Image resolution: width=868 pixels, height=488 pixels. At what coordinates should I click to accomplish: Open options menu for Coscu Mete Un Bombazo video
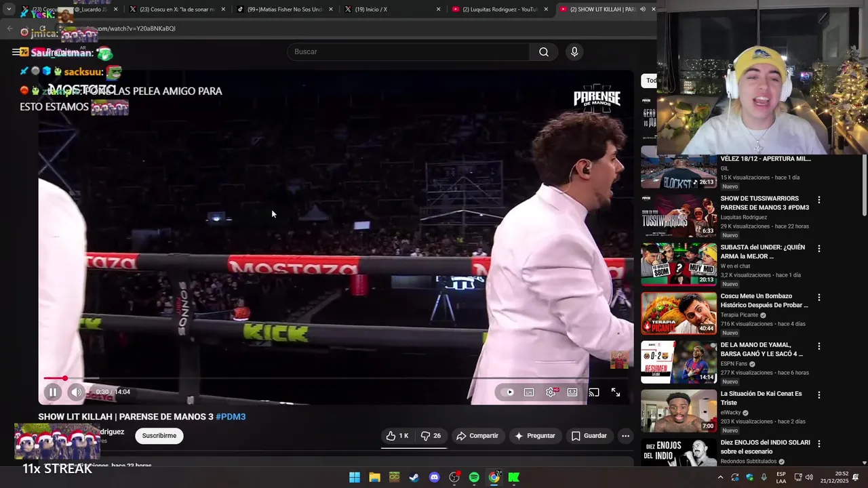[x=819, y=298]
